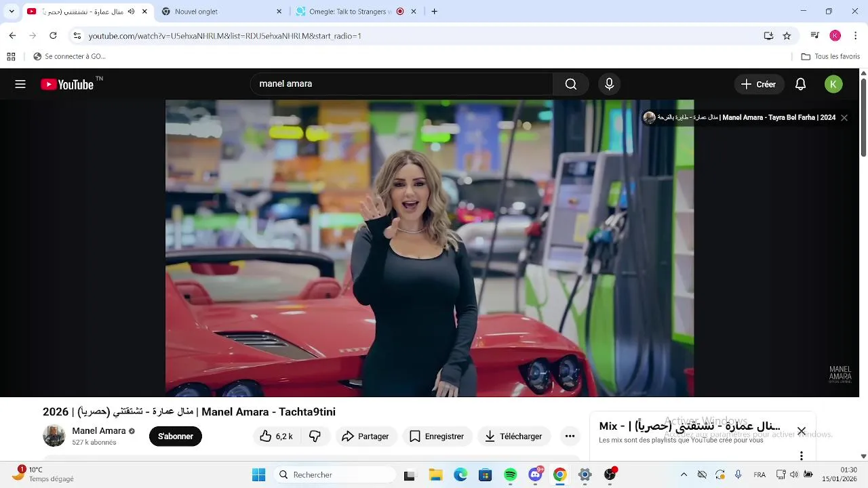
Task: Open the Chrome three-dot menu
Action: (x=856, y=36)
